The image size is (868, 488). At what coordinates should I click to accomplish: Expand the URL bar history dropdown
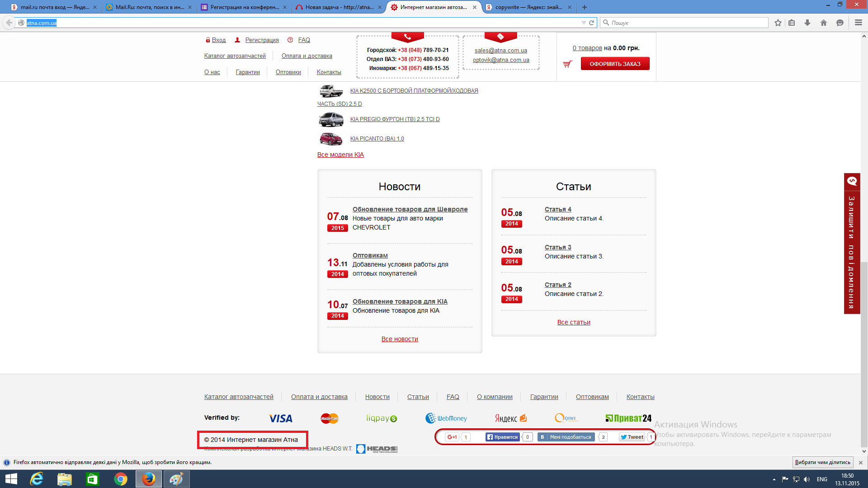click(584, 23)
